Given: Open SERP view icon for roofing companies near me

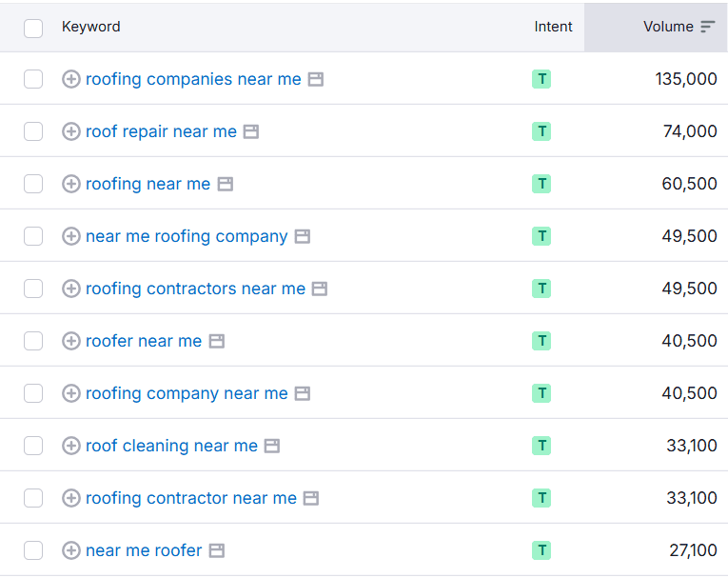Looking at the screenshot, I should (x=316, y=79).
